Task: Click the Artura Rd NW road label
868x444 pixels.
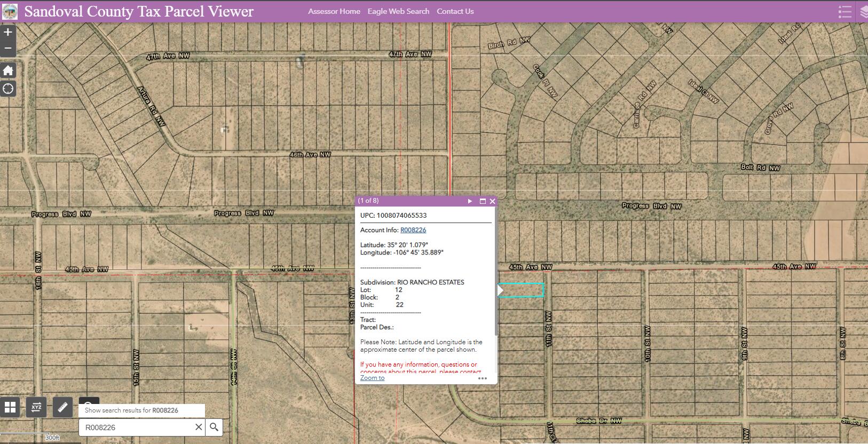Action: pyautogui.click(x=151, y=106)
